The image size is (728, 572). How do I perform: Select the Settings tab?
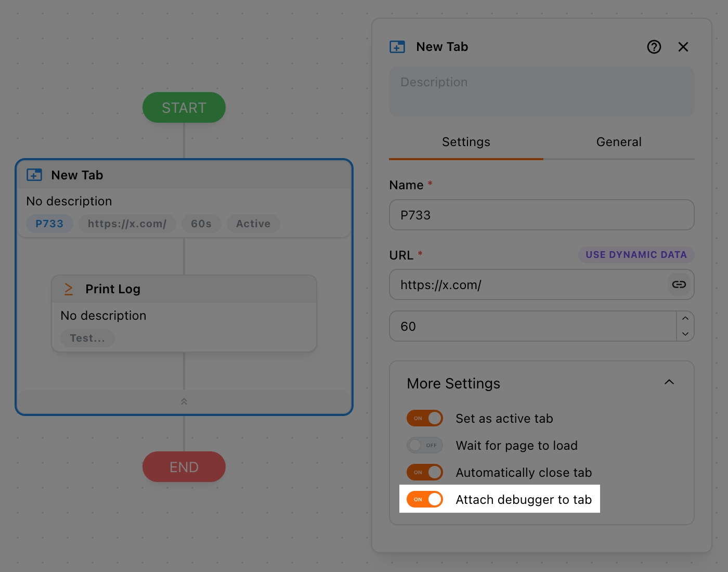click(466, 142)
